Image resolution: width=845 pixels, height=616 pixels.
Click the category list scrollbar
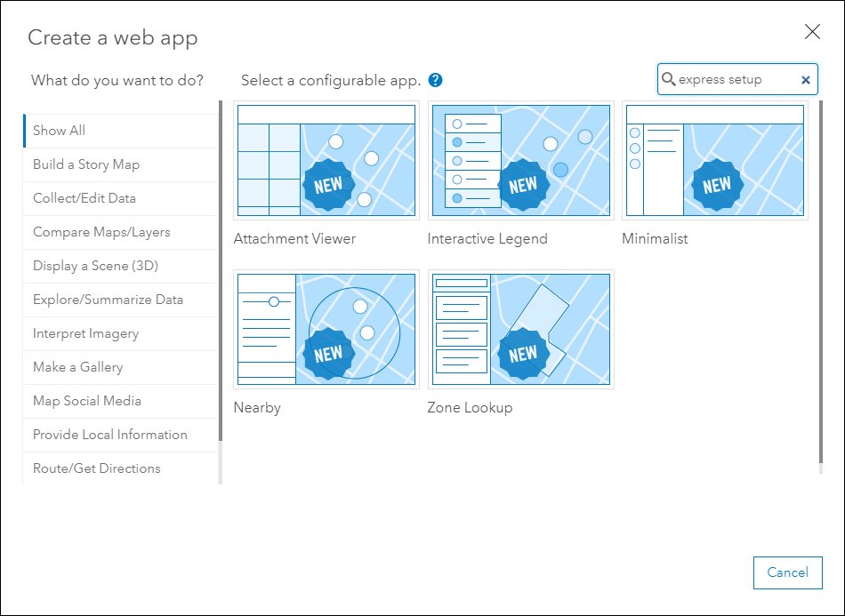[221, 270]
